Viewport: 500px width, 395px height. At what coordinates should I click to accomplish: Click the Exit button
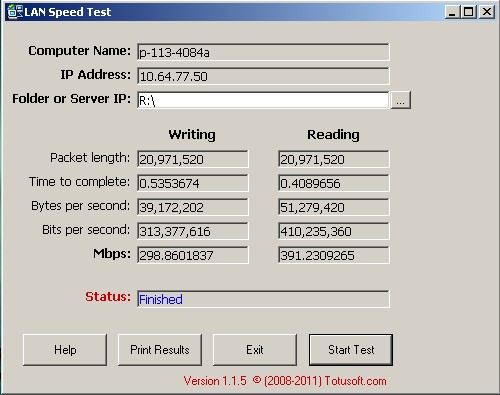point(255,350)
